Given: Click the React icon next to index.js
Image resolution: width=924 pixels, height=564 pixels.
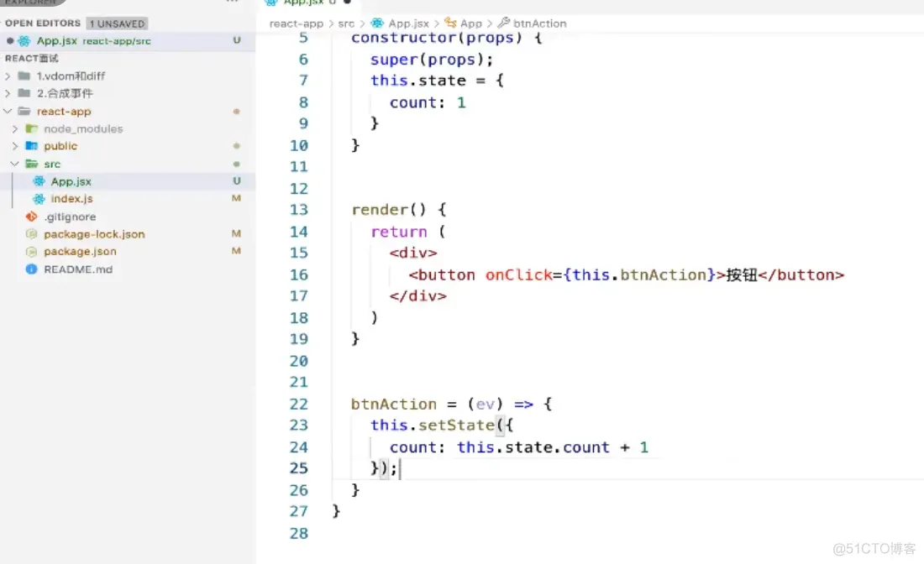Looking at the screenshot, I should pyautogui.click(x=39, y=199).
